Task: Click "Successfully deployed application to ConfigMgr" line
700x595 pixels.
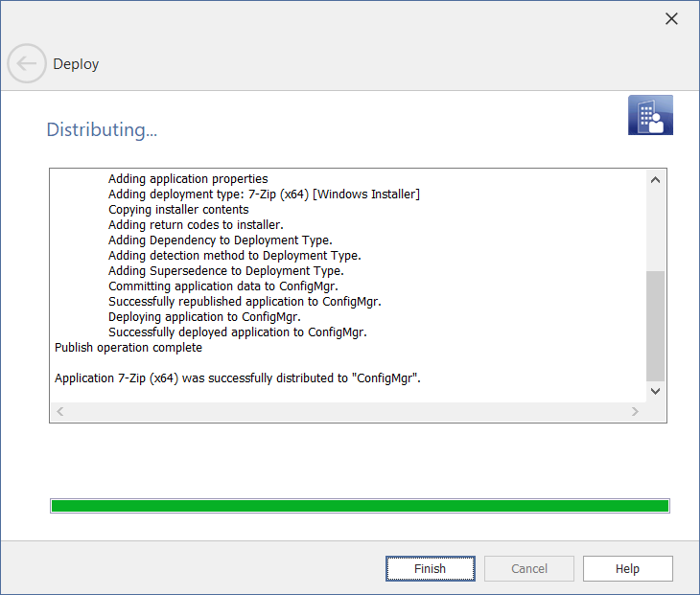Action: [x=238, y=332]
